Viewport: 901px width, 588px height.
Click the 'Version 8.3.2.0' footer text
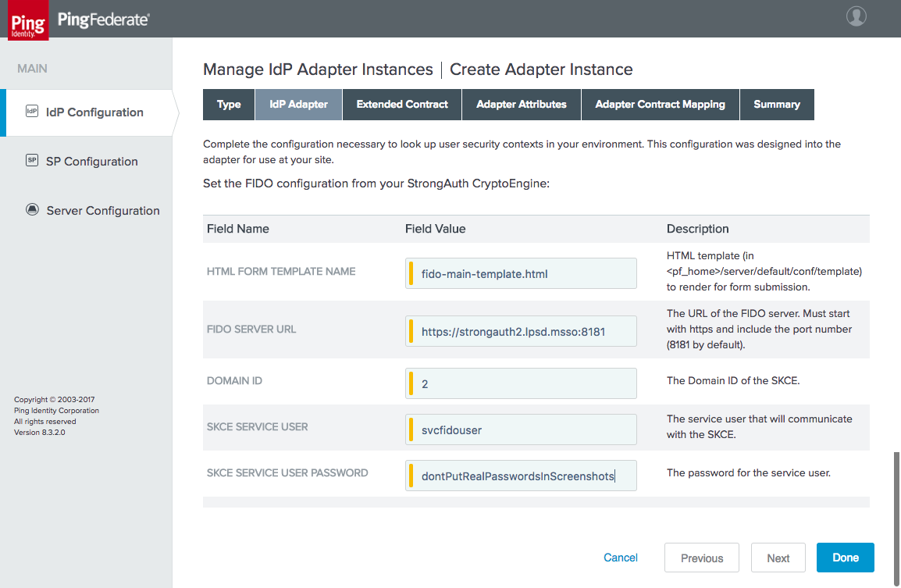click(40, 433)
